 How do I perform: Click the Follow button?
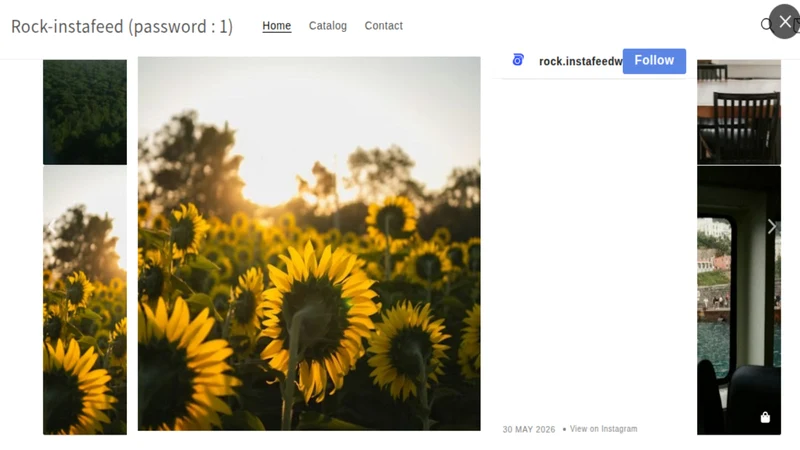[654, 61]
